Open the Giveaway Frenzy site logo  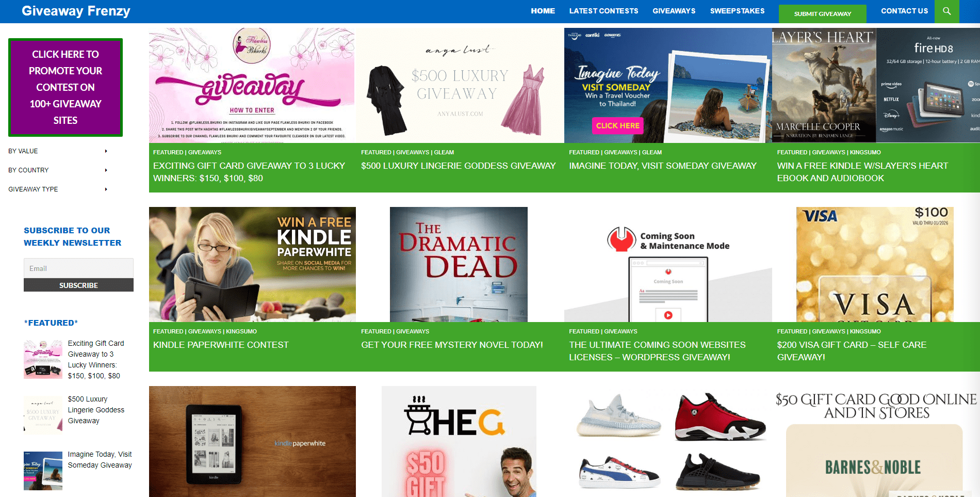(76, 11)
